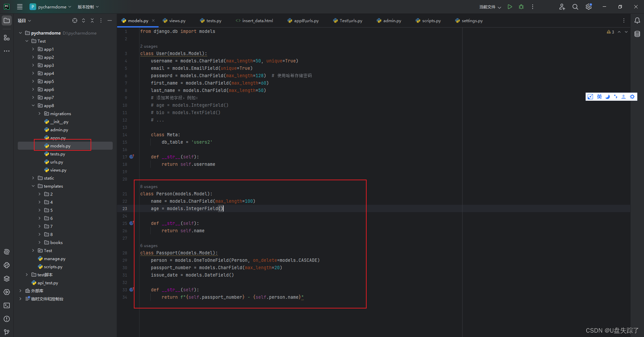Expand the 外部库 external libraries node
The height and width of the screenshot is (337, 644).
tap(20, 291)
